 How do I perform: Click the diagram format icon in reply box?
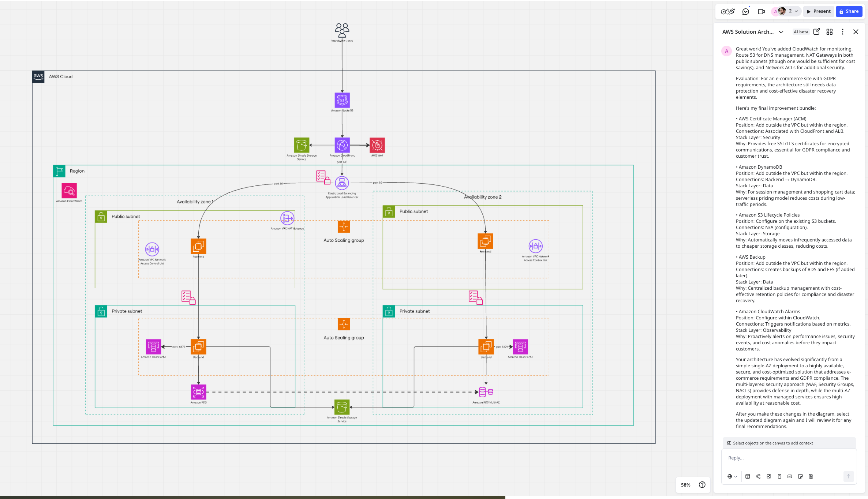pos(758,476)
